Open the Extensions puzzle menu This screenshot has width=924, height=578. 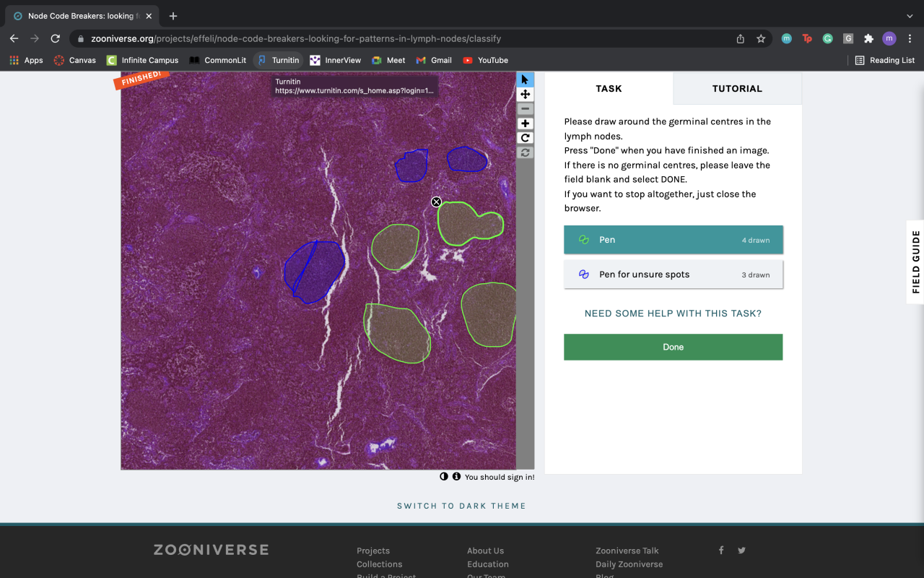click(868, 38)
